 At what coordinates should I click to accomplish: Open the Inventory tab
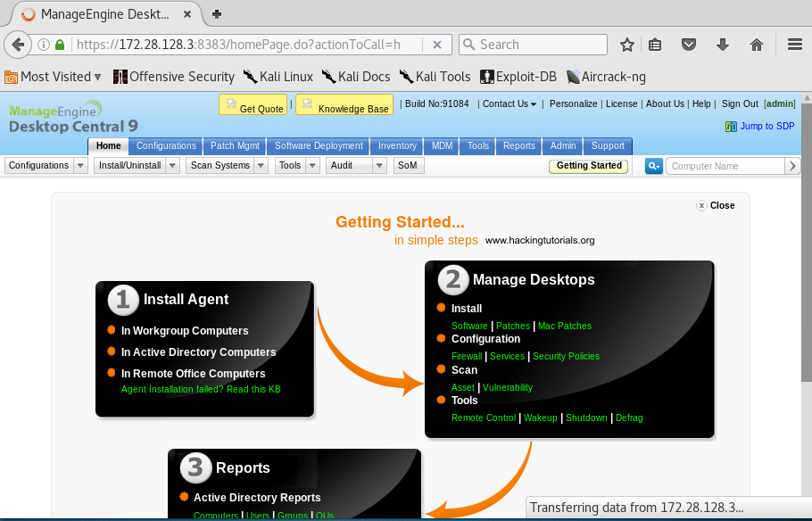point(397,146)
